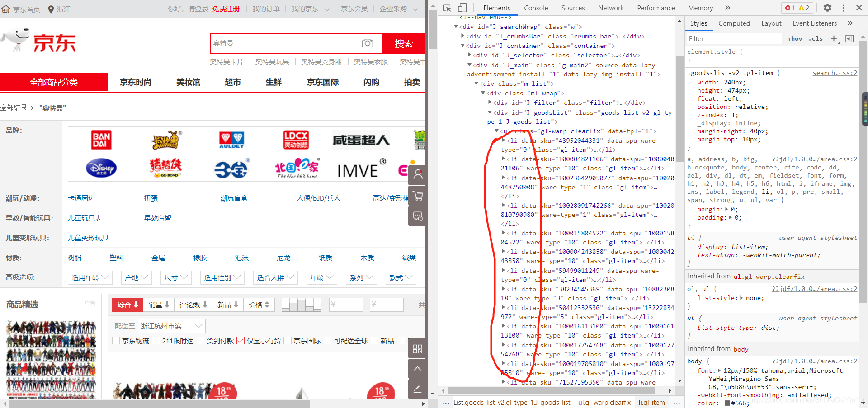The image size is (868, 408).
Task: Check the 货到付款 checkbox
Action: [201, 341]
